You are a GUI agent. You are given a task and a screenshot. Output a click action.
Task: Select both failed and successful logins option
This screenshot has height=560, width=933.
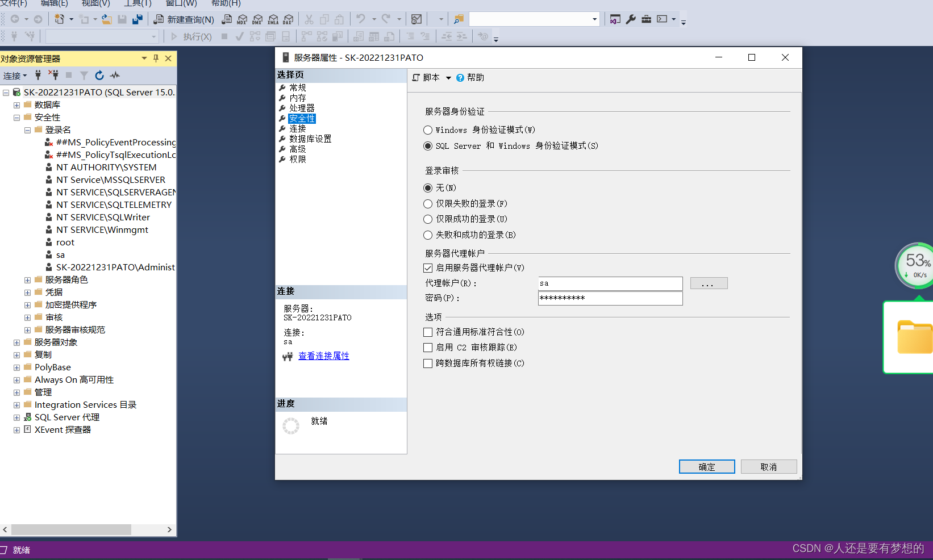(x=428, y=235)
